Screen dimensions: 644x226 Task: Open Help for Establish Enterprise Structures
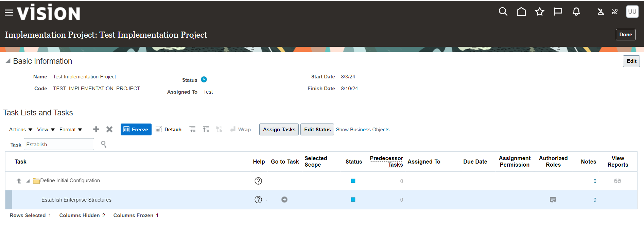coord(258,200)
